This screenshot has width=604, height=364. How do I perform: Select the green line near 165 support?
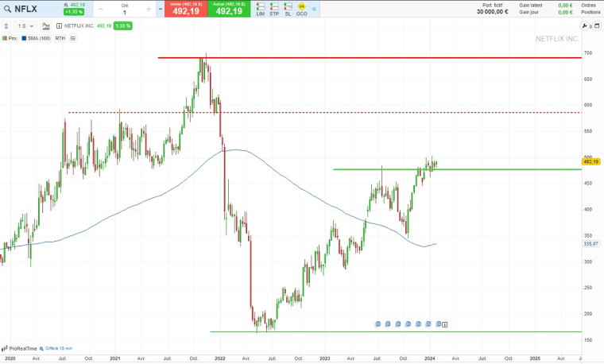(x=396, y=331)
